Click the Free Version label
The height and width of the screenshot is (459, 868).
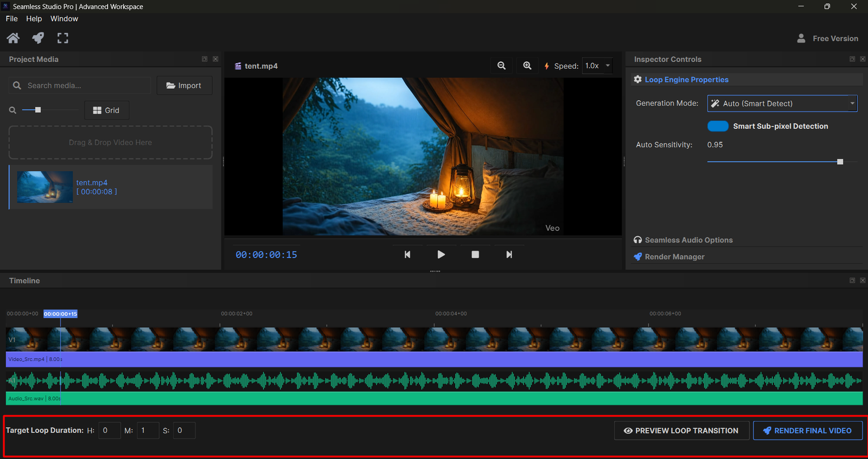tap(835, 38)
